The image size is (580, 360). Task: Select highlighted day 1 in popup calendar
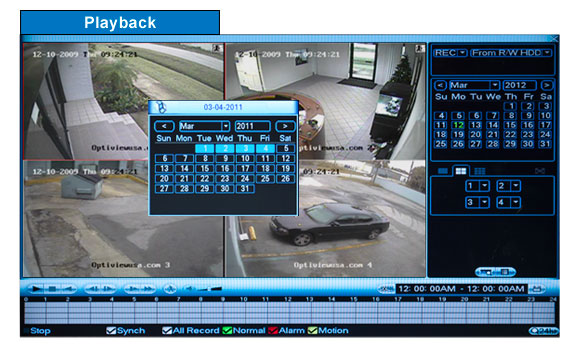click(205, 149)
